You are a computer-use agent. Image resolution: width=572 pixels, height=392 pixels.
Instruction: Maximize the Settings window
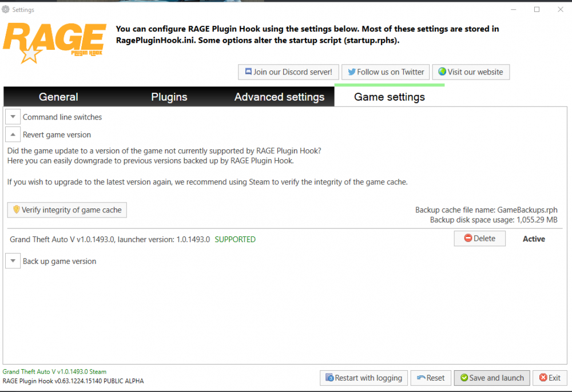[x=537, y=10]
